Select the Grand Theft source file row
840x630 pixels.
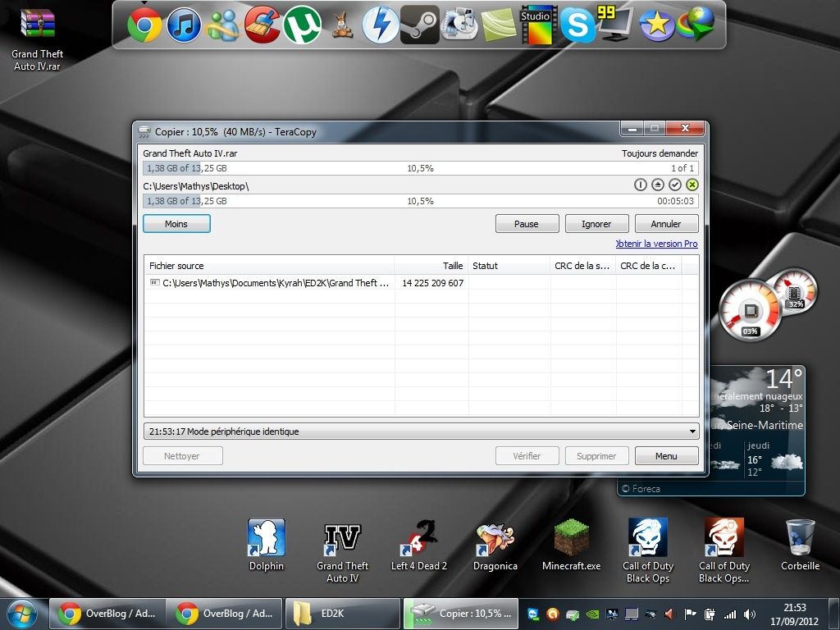(x=422, y=283)
